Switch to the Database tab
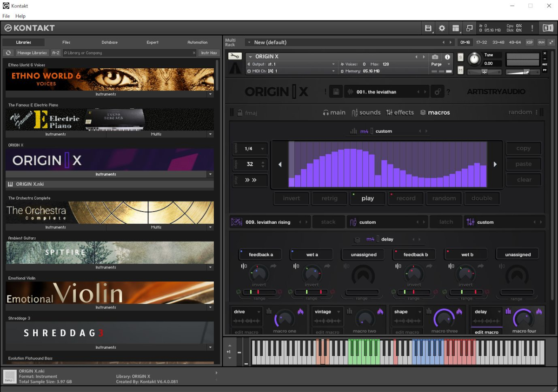The height and width of the screenshot is (392, 558). (x=110, y=42)
